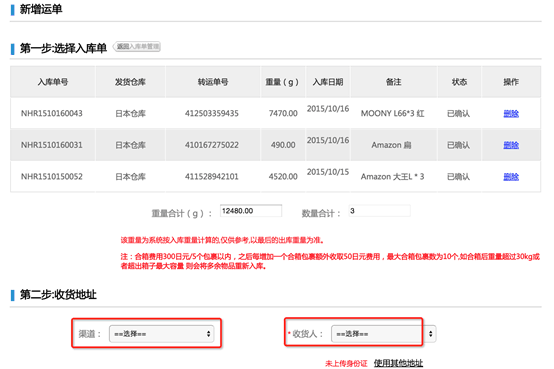
Task: Click weight value 7470.00
Action: click(283, 113)
